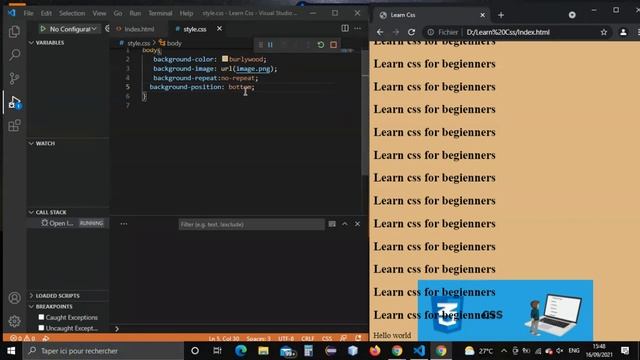Show hidden system tray icons

(x=504, y=351)
